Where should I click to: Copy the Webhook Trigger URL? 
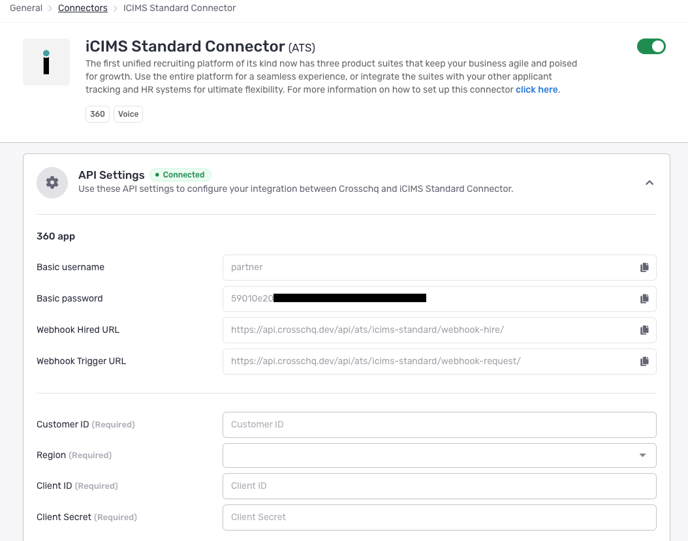[x=644, y=361]
